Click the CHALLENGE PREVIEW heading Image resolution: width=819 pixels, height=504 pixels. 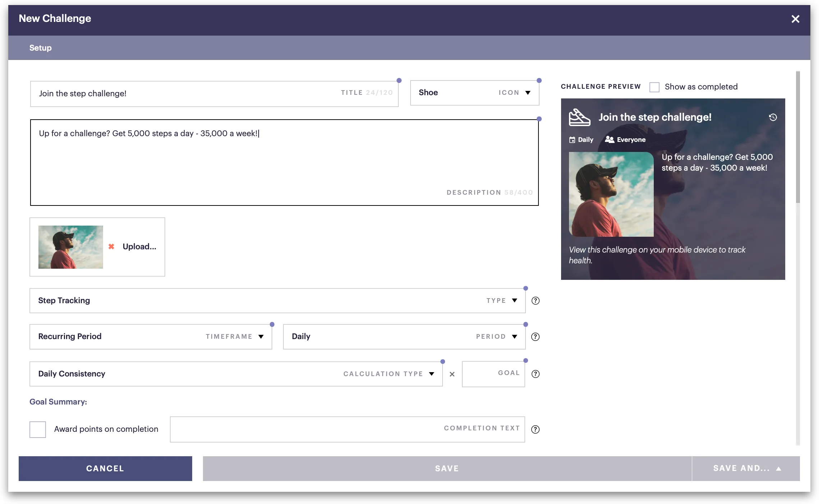pos(601,87)
